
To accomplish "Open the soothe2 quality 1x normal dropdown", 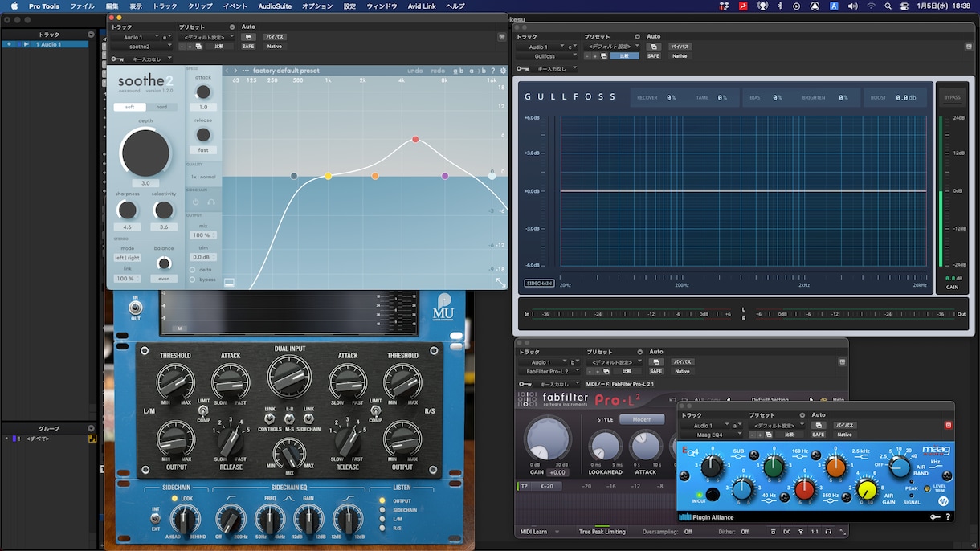I will click(203, 177).
